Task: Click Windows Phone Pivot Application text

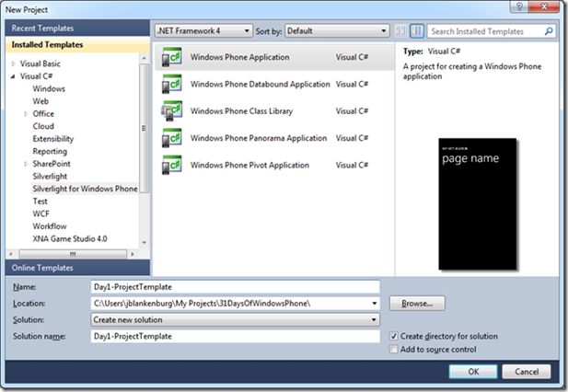Action: click(x=250, y=166)
